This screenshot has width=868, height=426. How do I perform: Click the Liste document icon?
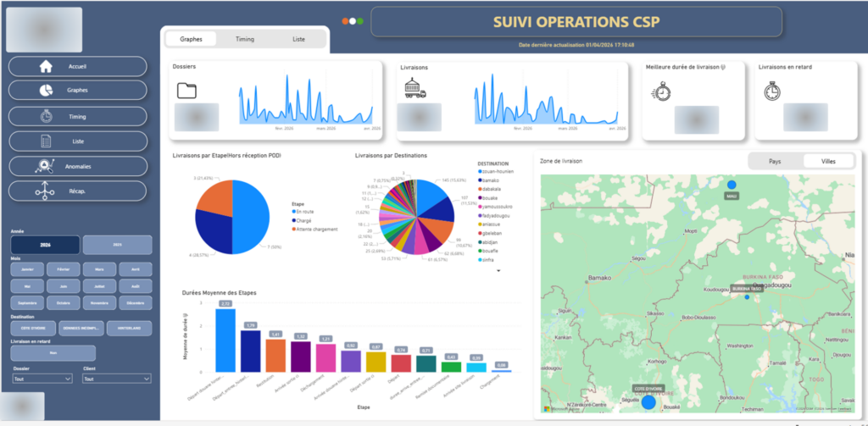[46, 141]
